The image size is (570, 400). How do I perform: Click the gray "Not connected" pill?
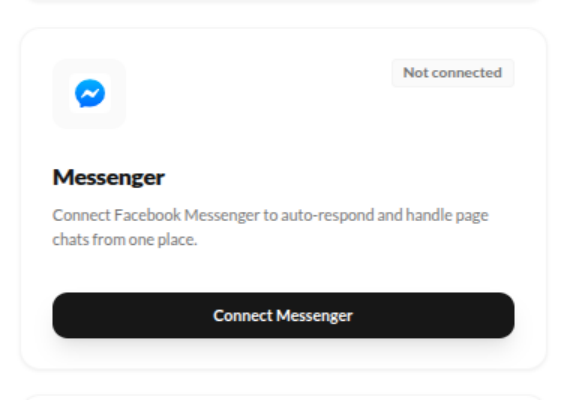click(x=453, y=73)
